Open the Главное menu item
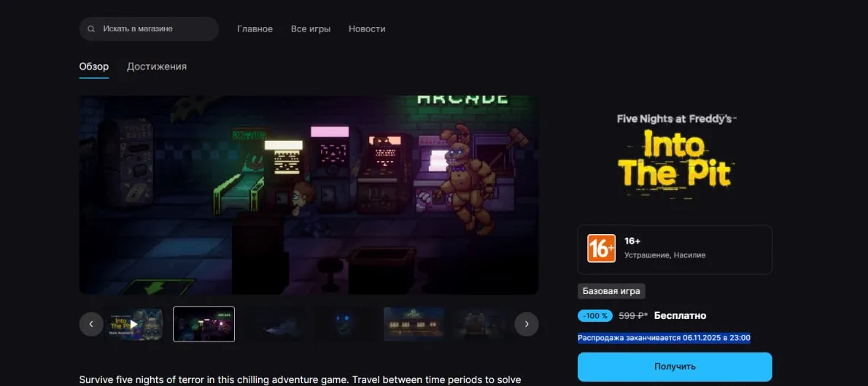 pos(255,28)
